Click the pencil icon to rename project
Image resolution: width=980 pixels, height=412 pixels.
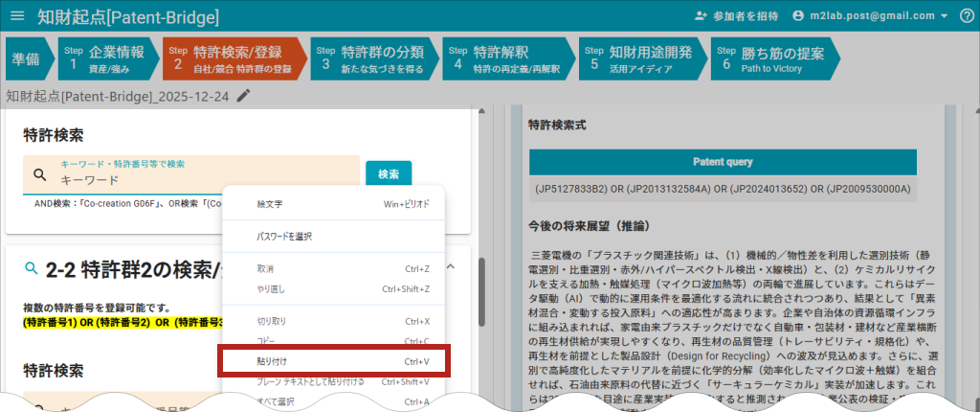tap(244, 96)
